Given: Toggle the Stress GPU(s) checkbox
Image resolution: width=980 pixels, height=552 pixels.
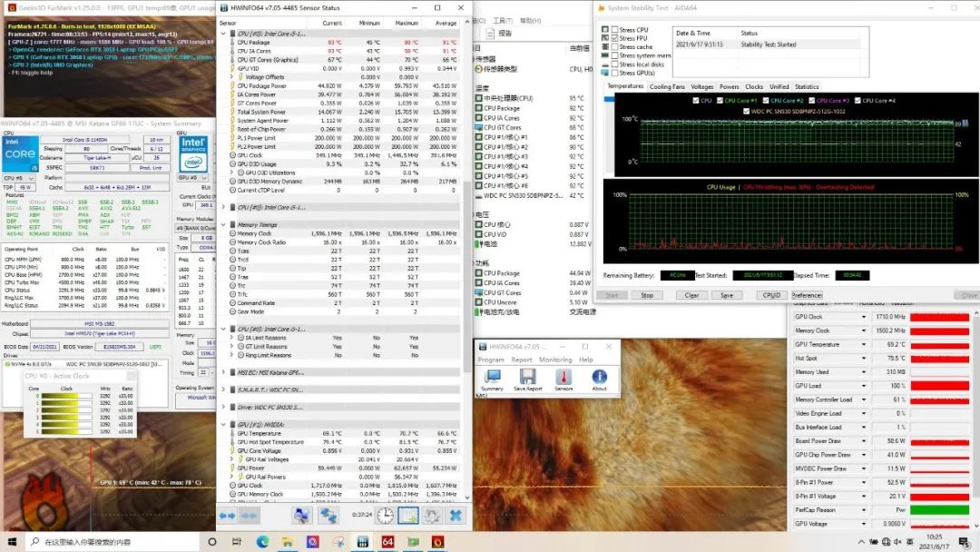Looking at the screenshot, I should (616, 73).
